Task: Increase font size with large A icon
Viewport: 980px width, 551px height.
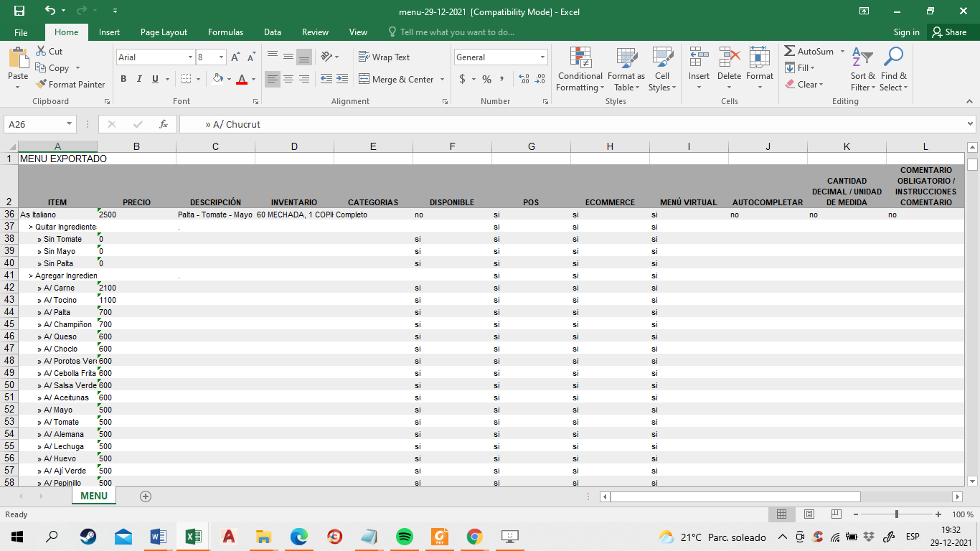Action: click(235, 57)
